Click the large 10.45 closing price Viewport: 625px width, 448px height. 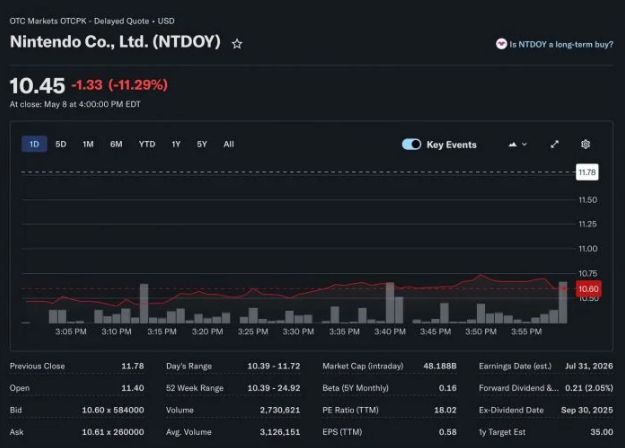tap(37, 86)
